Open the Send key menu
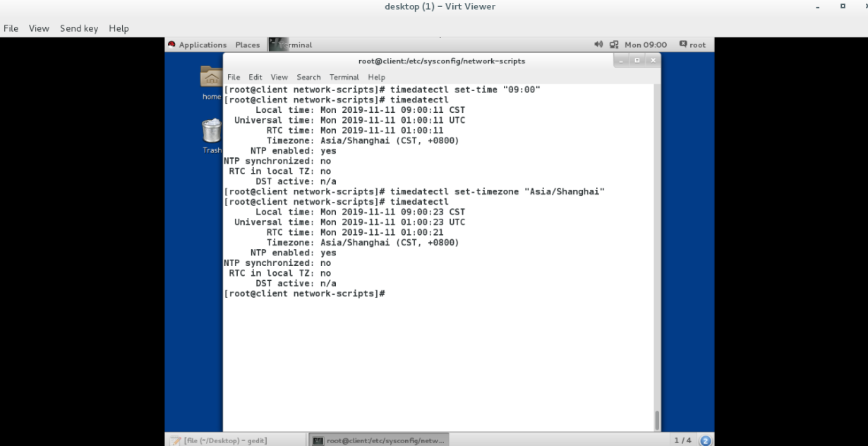868x446 pixels. click(79, 28)
